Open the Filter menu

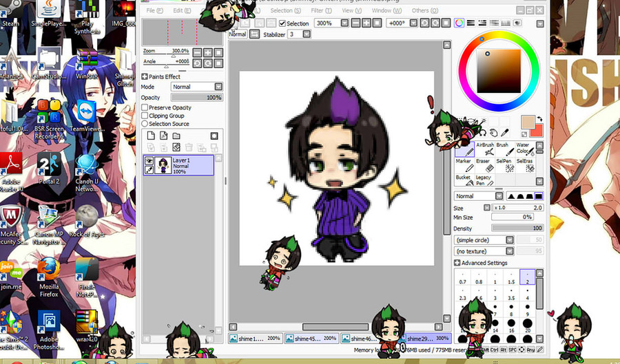(321, 10)
